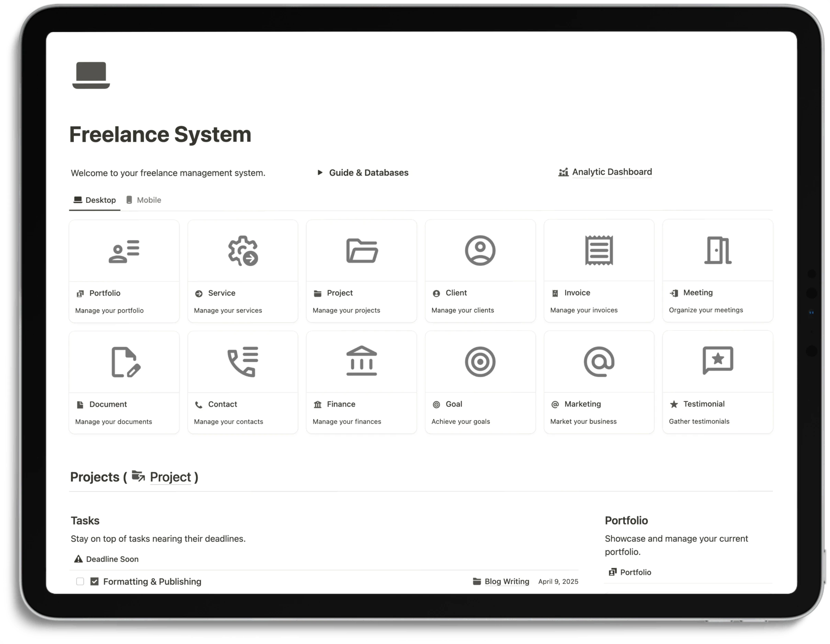Click the Portfolio section heading at right
The height and width of the screenshot is (644, 830).
[626, 520]
